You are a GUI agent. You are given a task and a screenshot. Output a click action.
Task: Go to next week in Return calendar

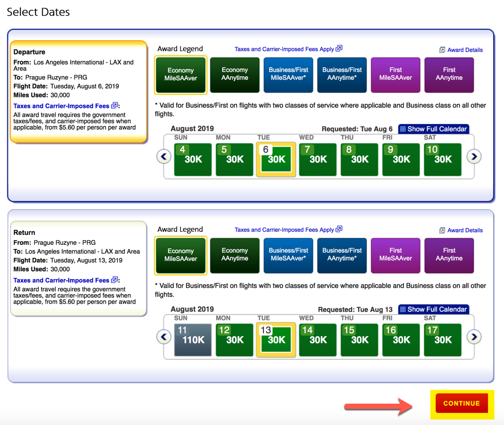coord(474,337)
